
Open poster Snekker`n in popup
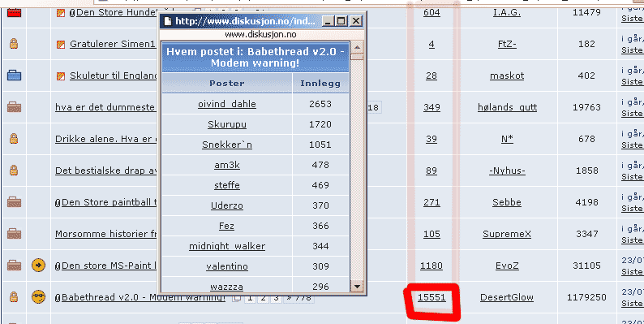coord(227,145)
